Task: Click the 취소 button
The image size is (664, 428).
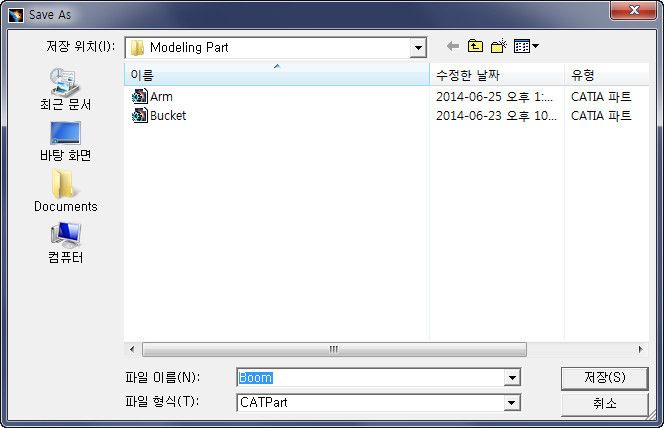Action: coord(604,404)
